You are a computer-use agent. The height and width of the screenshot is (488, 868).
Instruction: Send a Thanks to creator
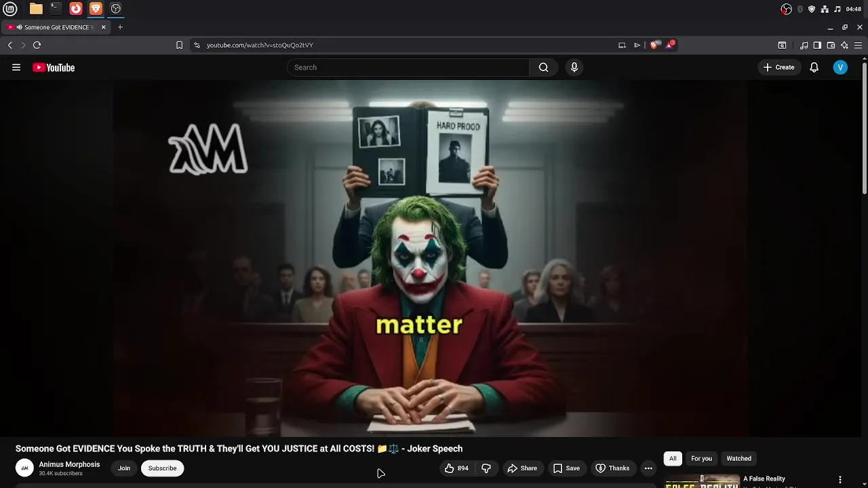[612, 468]
